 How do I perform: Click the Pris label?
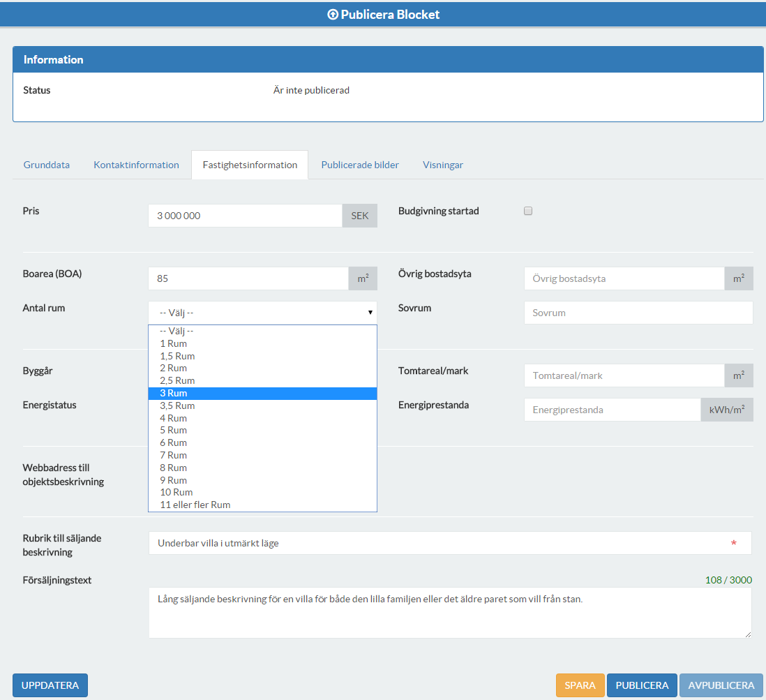coord(31,211)
